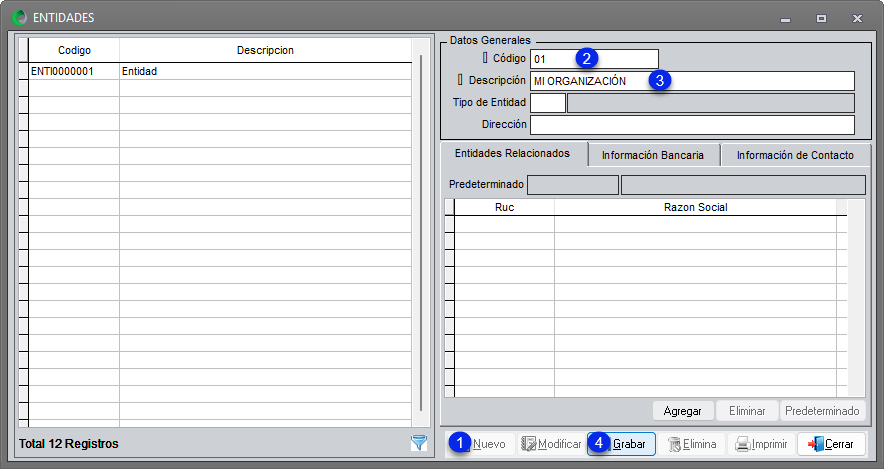Click the Descripcion column header
The image size is (884, 469).
[266, 50]
